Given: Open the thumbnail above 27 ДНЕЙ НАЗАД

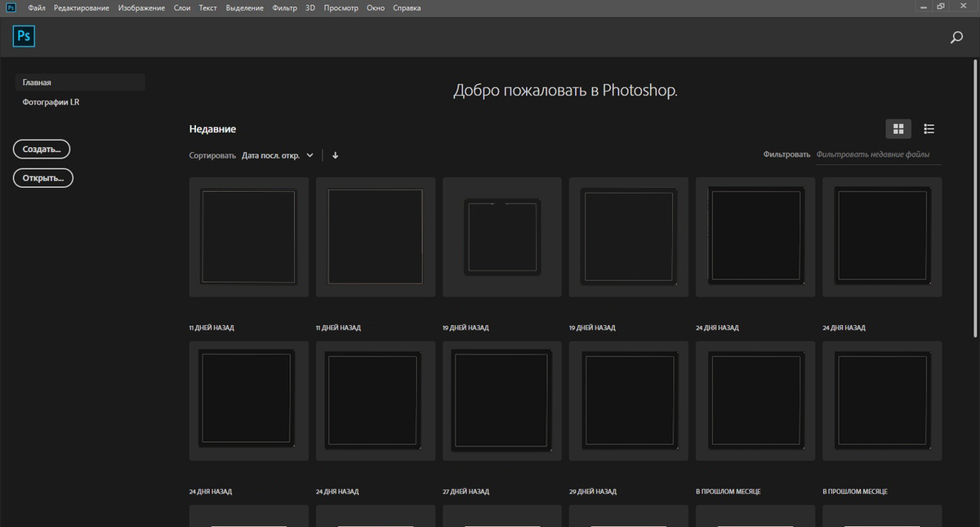Looking at the screenshot, I should click(502, 400).
